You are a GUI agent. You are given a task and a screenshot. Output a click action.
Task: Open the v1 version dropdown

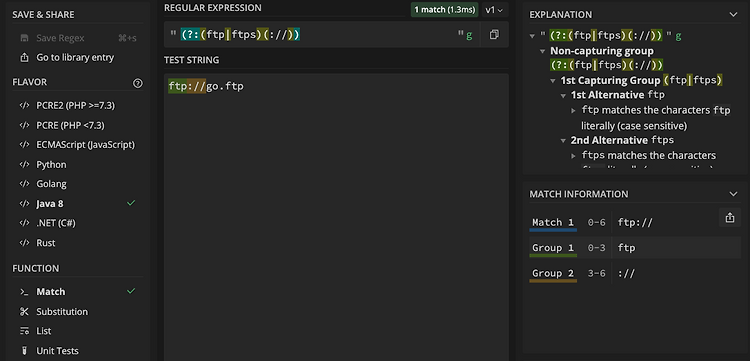coord(495,10)
